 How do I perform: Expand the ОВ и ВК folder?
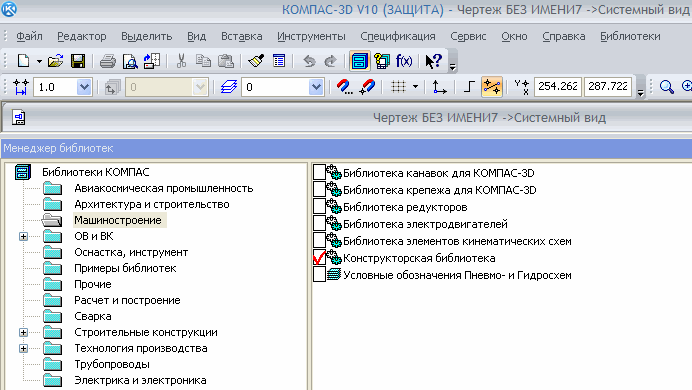point(23,236)
